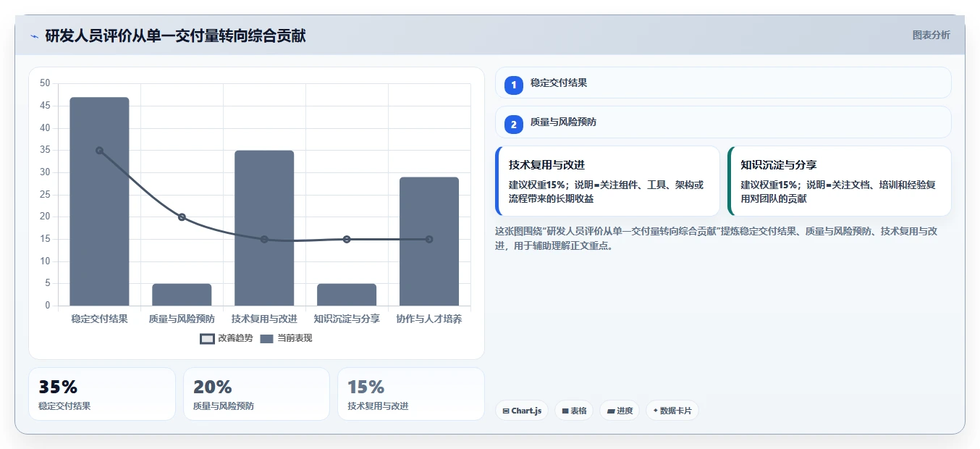Open the 稳定交付结果 list item
The image size is (980, 449).
[x=723, y=83]
